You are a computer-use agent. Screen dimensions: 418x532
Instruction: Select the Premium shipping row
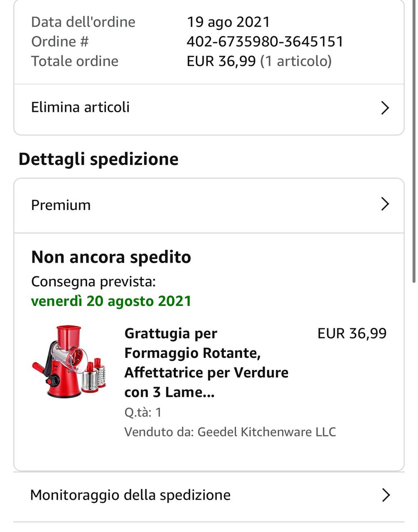point(61,205)
